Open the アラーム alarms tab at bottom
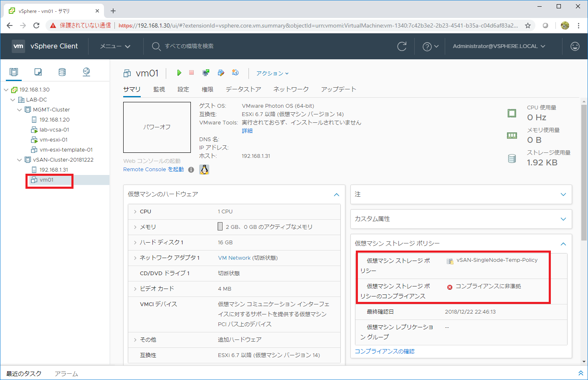The height and width of the screenshot is (380, 588). 66,374
